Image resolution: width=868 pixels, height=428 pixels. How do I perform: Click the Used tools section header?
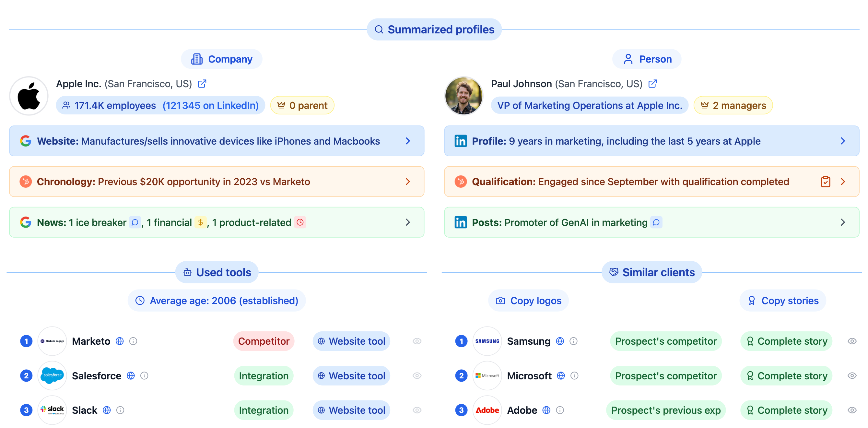click(x=217, y=272)
